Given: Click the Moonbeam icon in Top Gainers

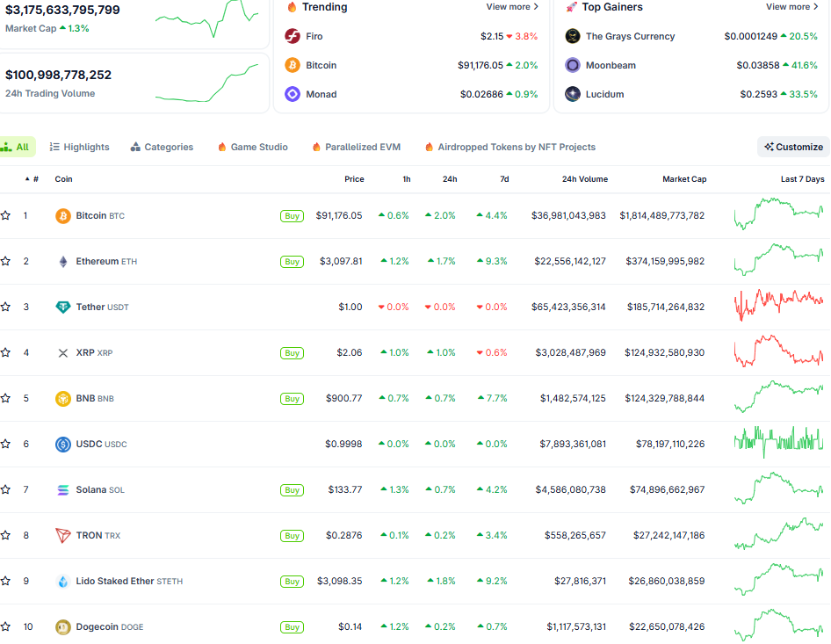Looking at the screenshot, I should tap(573, 66).
